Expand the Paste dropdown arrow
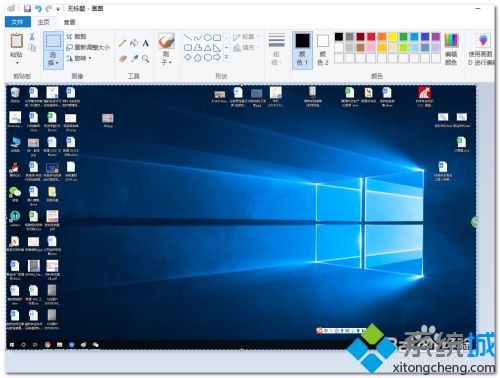Viewport: 500px width, 378px height. click(17, 63)
